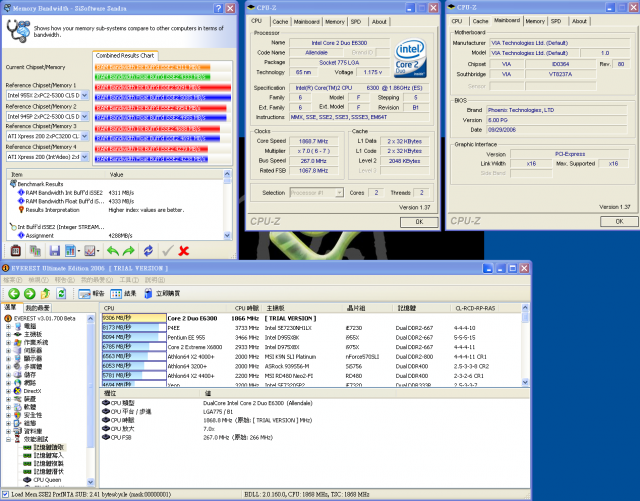Switch to About tab in right CPU-Z

pyautogui.click(x=579, y=21)
